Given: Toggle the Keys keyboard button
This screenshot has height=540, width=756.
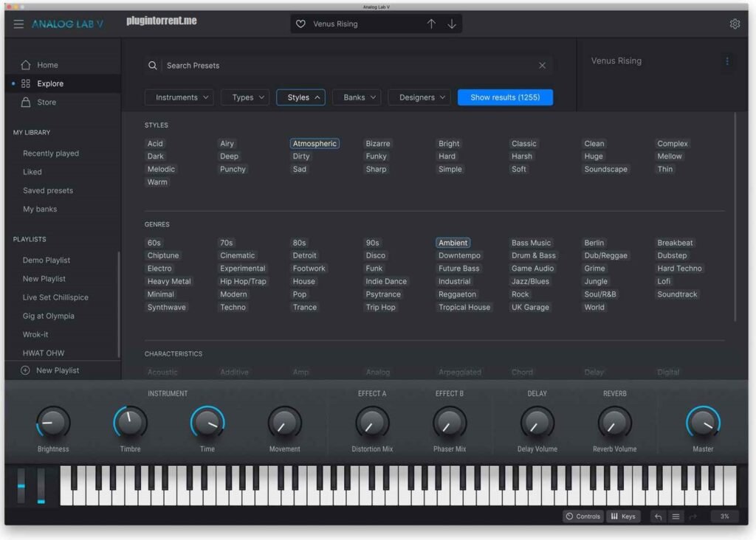Looking at the screenshot, I should (623, 516).
